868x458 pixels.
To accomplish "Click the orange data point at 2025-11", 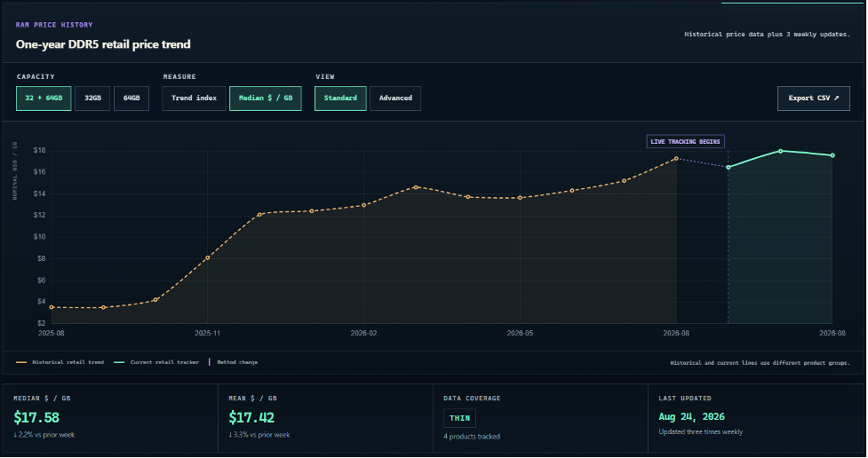I will tap(208, 257).
